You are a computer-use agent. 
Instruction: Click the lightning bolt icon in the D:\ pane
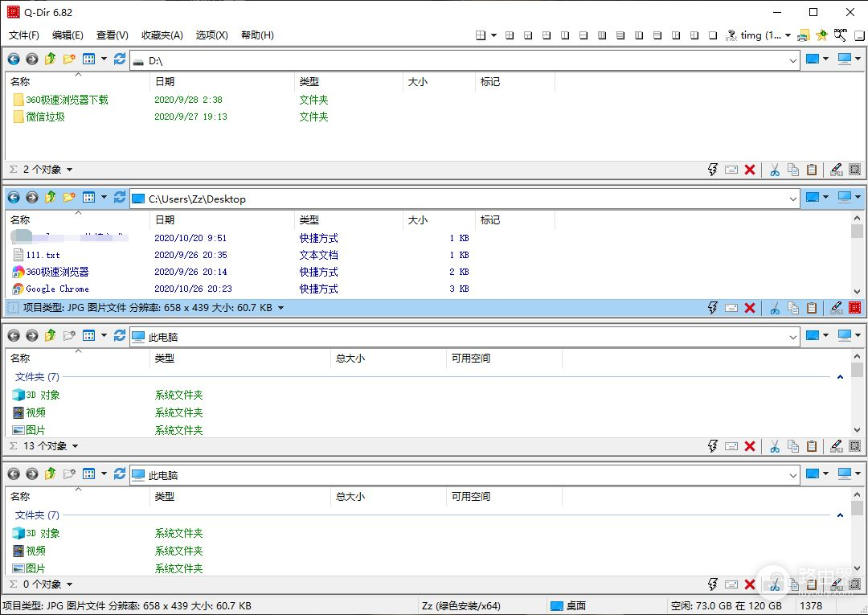712,170
